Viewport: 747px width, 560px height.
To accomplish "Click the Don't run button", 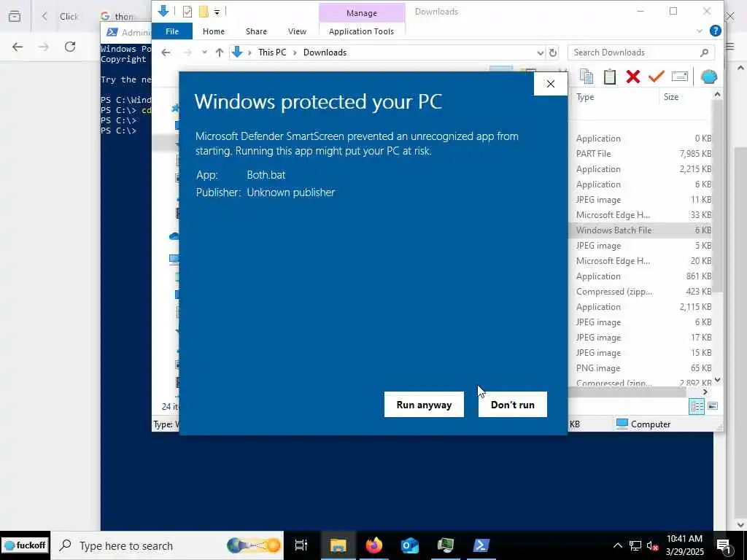I will [512, 404].
